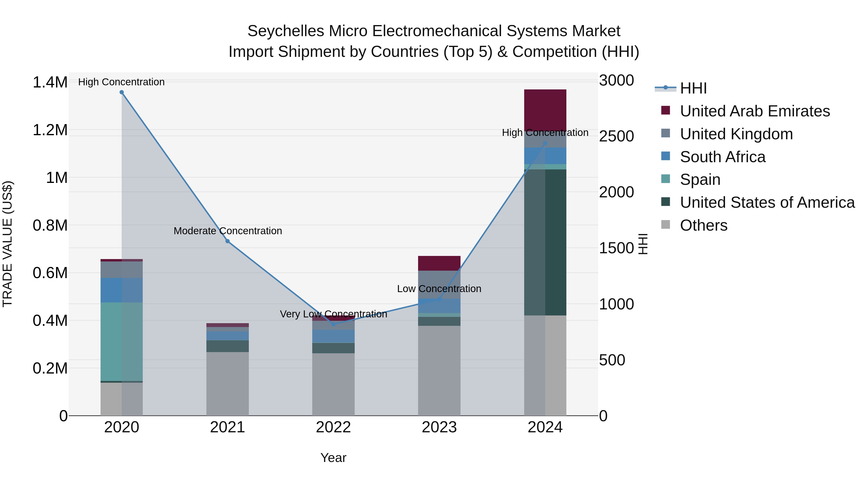This screenshot has height=488, width=868.
Task: Click the United Kingdom slate legend swatch
Action: [x=665, y=133]
